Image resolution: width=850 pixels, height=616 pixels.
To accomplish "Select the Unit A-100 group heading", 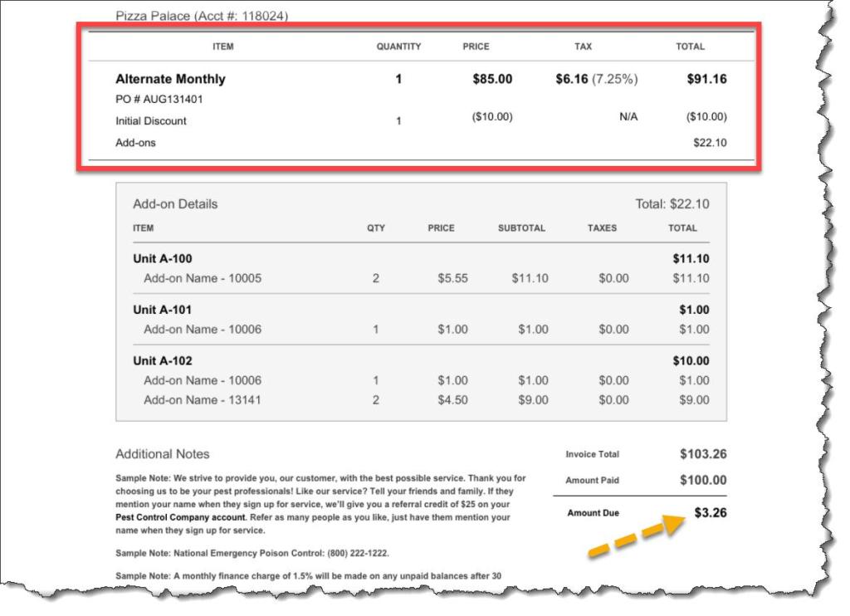I will [162, 259].
